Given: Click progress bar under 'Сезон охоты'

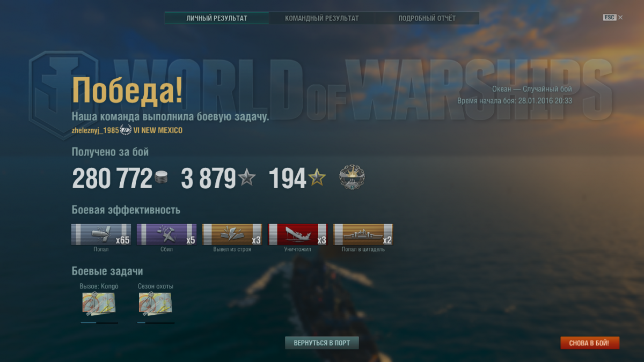Looking at the screenshot, I should coord(156,323).
